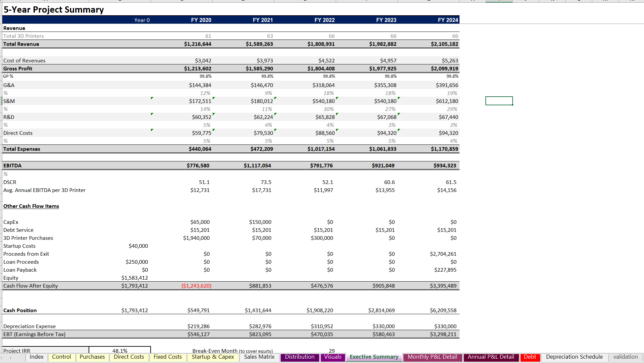Select Direct Costs value $94,320 for FY 2023
Viewport: 644px width, 363px height.
[387, 133]
